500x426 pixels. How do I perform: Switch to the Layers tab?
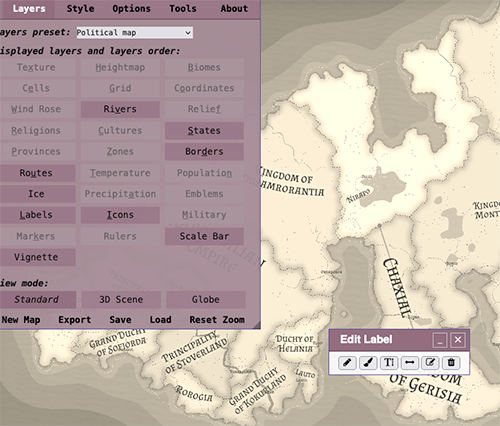click(x=29, y=9)
